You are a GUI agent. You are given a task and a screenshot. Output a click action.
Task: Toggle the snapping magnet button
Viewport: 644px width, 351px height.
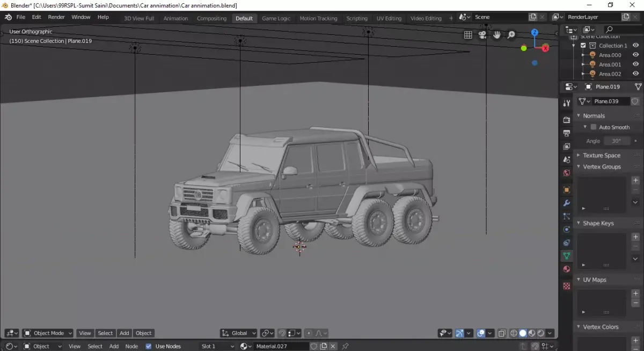282,333
